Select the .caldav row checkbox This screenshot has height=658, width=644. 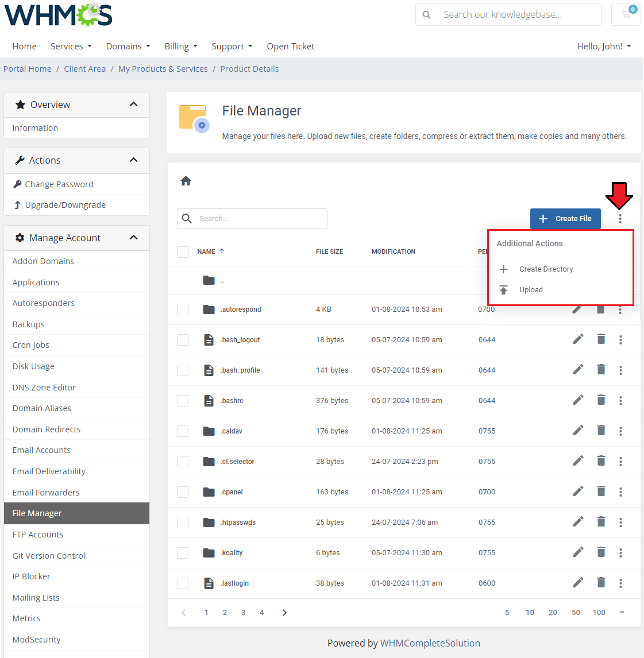pyautogui.click(x=183, y=431)
